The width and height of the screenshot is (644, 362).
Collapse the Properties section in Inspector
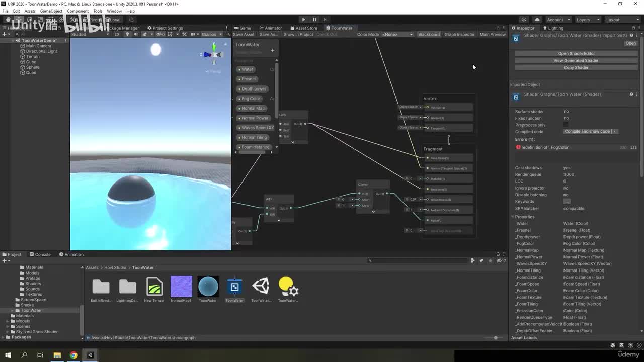[x=513, y=217]
